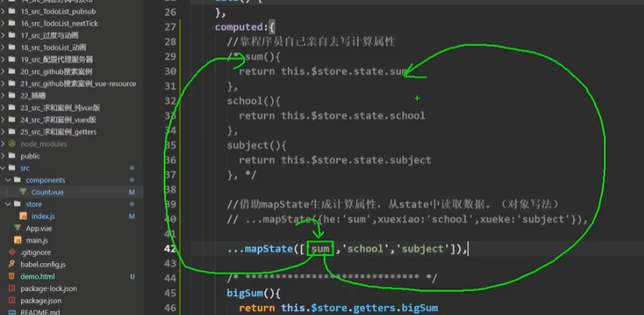644x315 pixels.
Task: Collapse the src folder chevron
Action: coord(2,168)
